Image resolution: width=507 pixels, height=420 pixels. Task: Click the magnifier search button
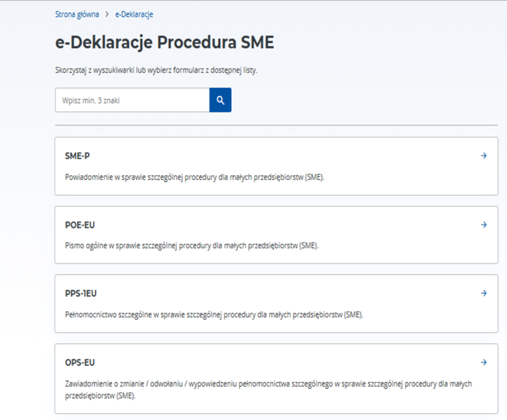220,100
